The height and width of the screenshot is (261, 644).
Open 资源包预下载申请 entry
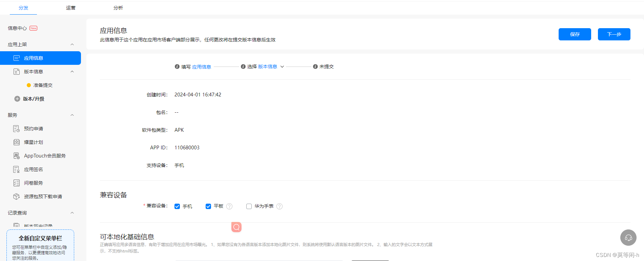(43, 197)
